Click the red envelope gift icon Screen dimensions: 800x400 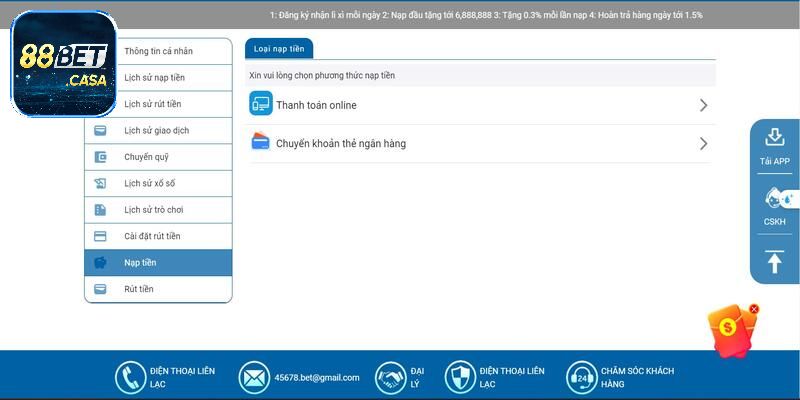[730, 331]
